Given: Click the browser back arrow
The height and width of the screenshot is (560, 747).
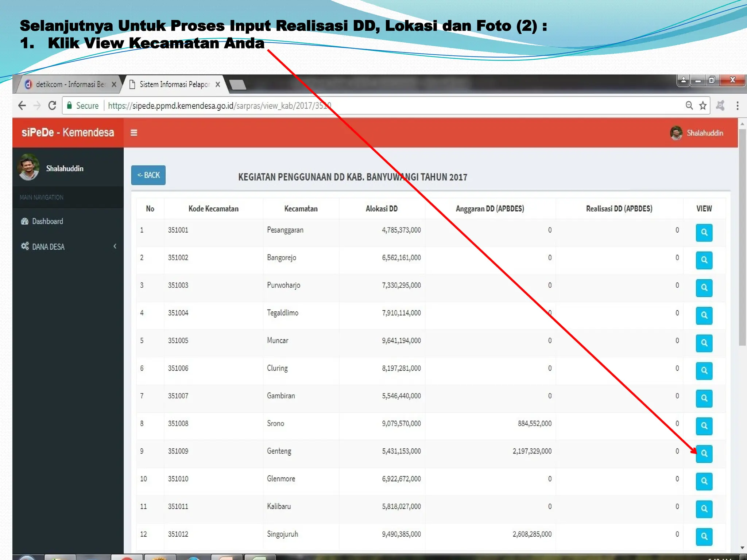Looking at the screenshot, I should point(22,106).
